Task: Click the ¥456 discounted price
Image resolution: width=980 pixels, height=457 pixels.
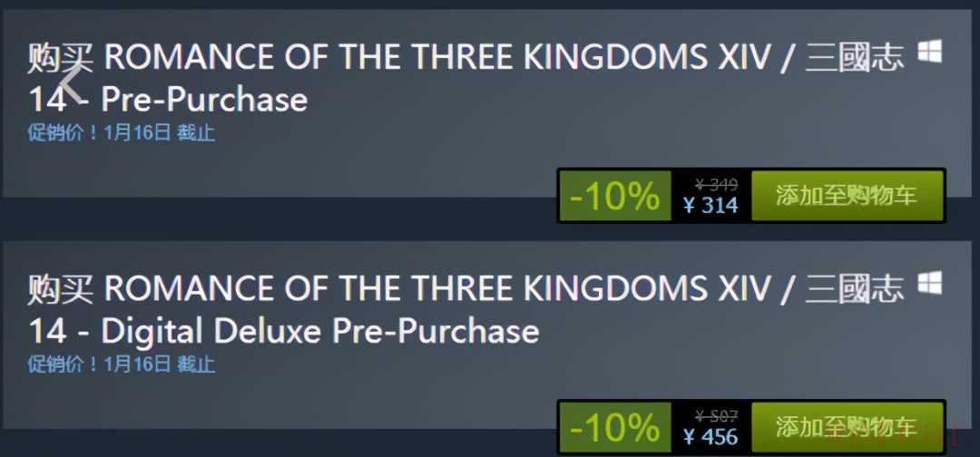Action: [x=710, y=437]
